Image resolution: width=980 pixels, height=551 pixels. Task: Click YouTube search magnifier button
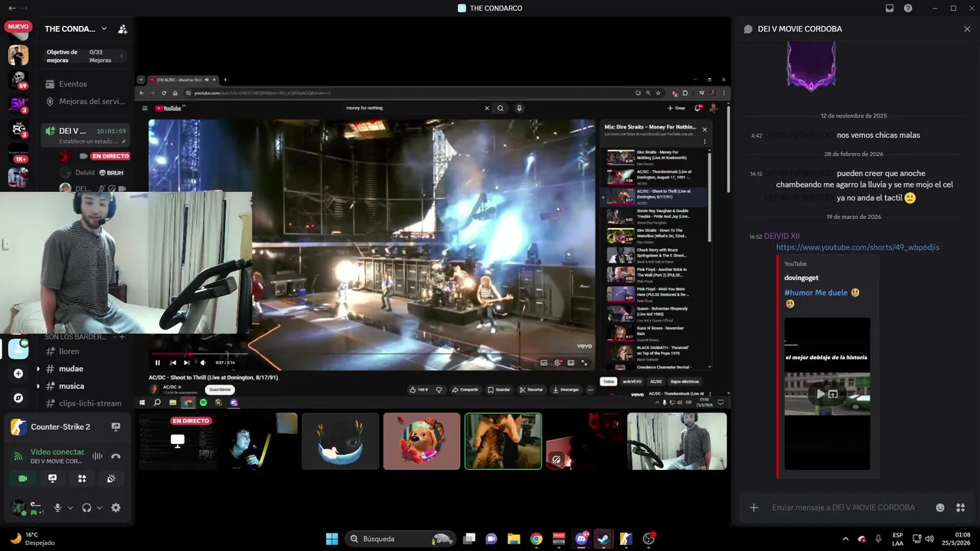click(501, 108)
